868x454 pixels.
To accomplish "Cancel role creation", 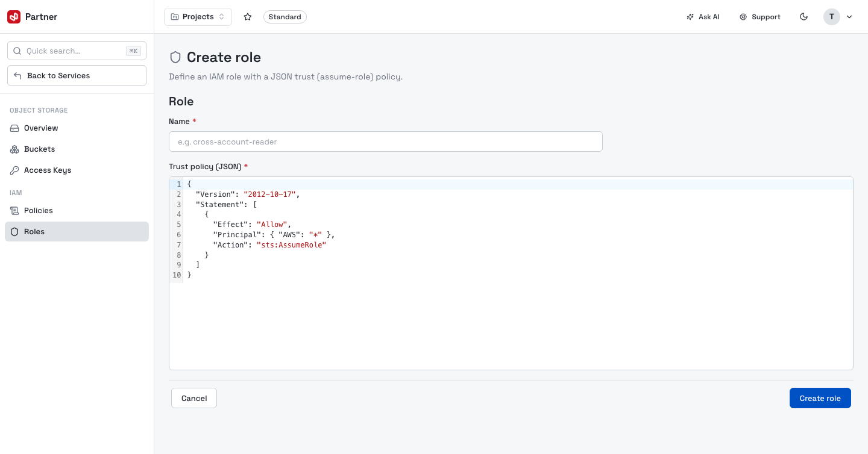I will [194, 398].
